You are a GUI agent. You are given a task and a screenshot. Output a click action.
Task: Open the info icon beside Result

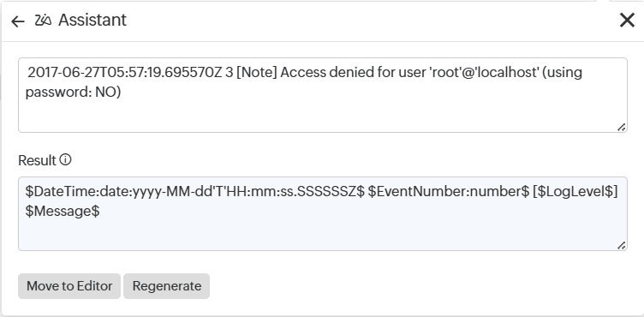[x=65, y=159]
